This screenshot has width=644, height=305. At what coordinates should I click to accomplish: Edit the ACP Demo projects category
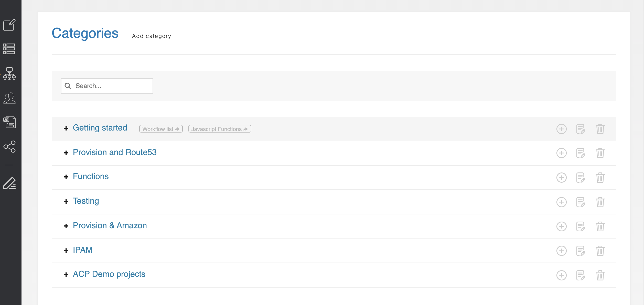[581, 275]
